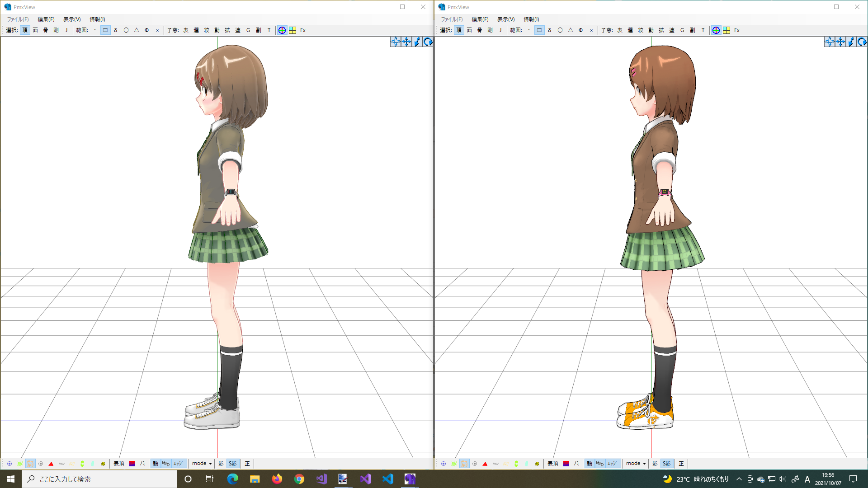Viewport: 868px width, 488px height.
Task: Click red-blue gradient color swatch in left bottom bar
Action: [132, 464]
